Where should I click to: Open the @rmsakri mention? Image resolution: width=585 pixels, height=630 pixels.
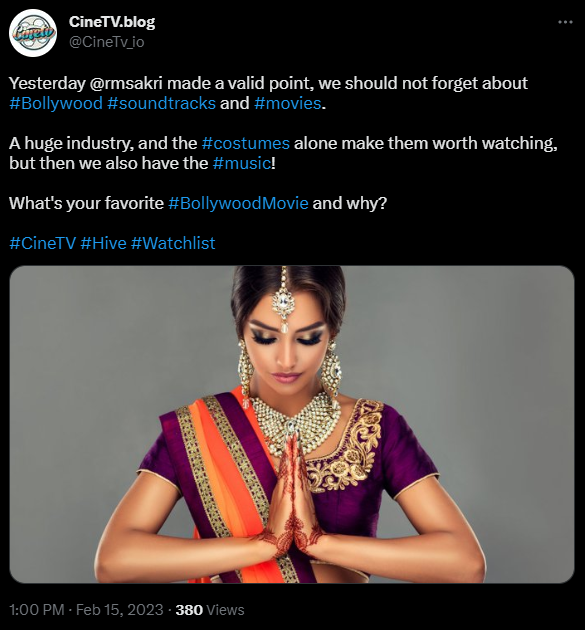pos(126,83)
